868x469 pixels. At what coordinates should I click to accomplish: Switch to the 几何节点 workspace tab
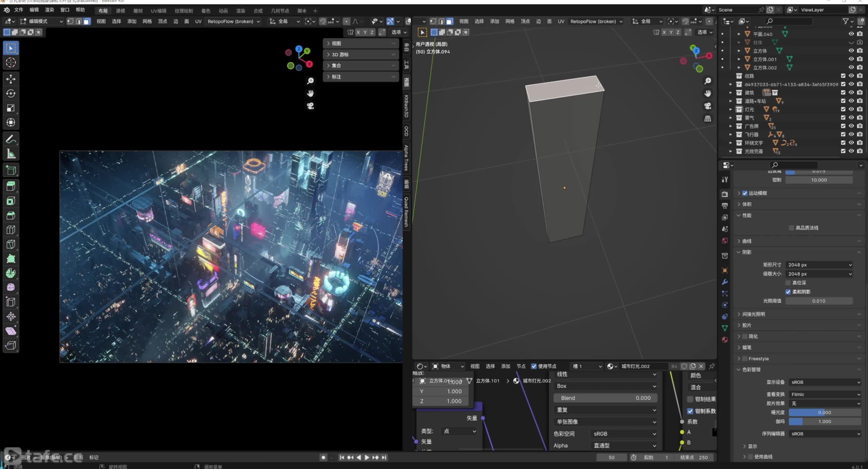click(280, 11)
